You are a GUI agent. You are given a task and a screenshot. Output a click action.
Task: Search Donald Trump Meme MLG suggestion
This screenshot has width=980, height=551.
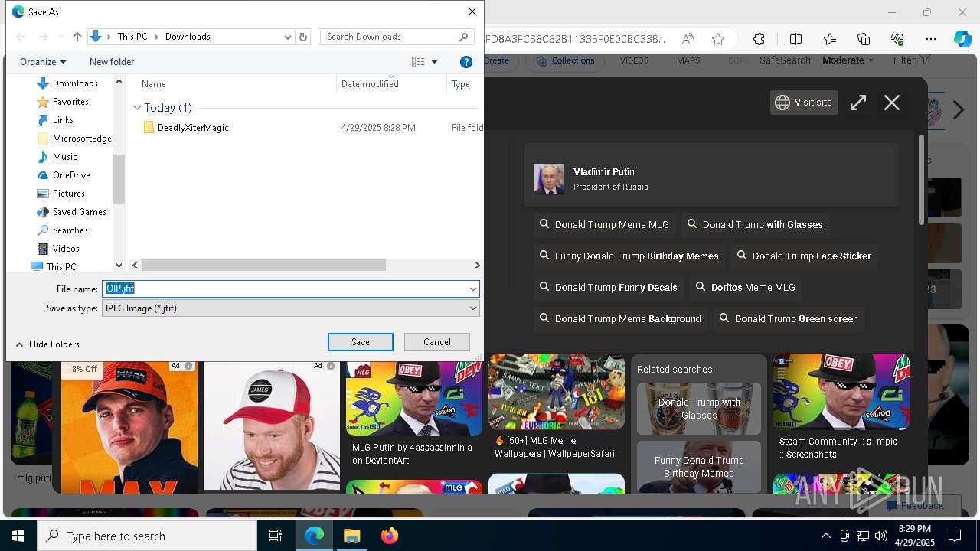click(604, 225)
